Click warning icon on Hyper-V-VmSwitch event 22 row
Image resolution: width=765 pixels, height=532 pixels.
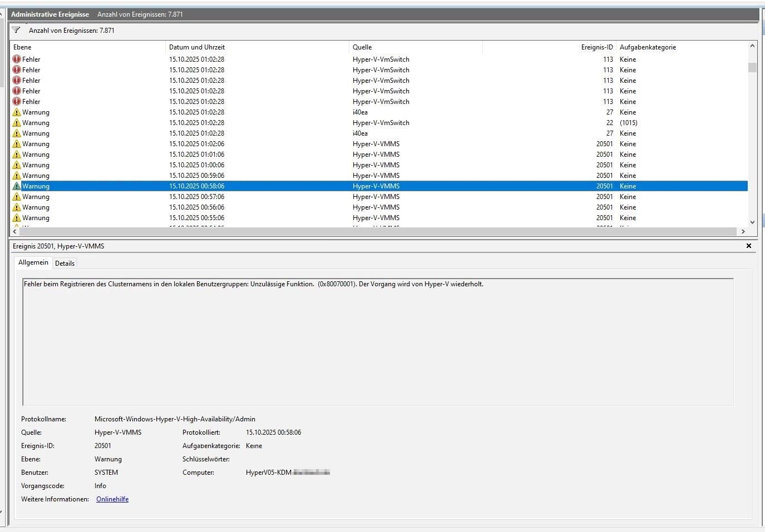click(17, 123)
